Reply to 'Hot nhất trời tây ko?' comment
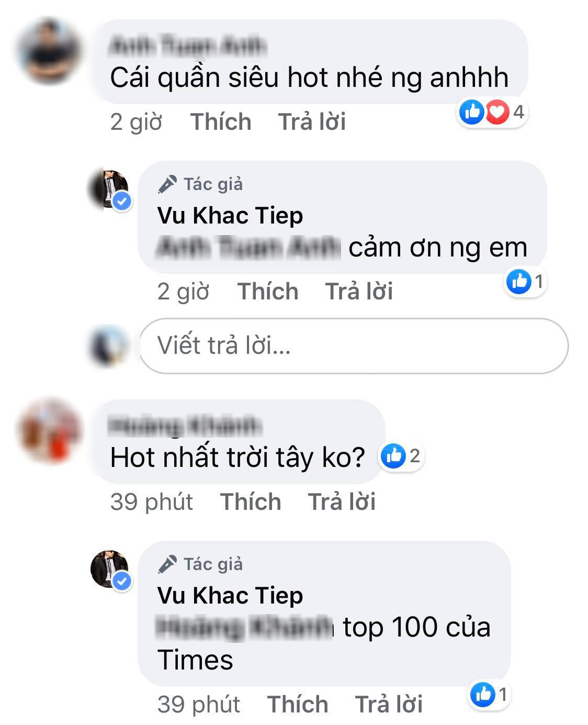Screen dimensions: 588x725 click(x=342, y=502)
